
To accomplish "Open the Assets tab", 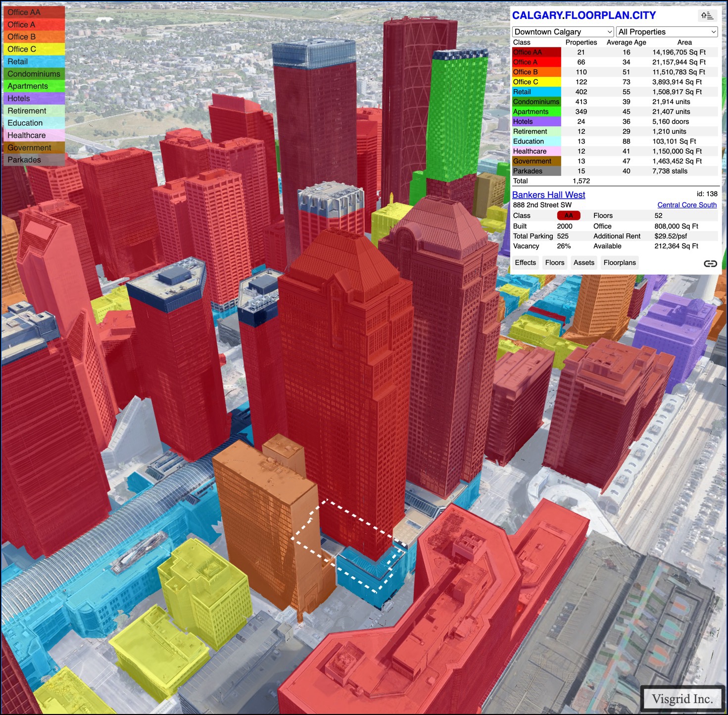I will point(583,263).
